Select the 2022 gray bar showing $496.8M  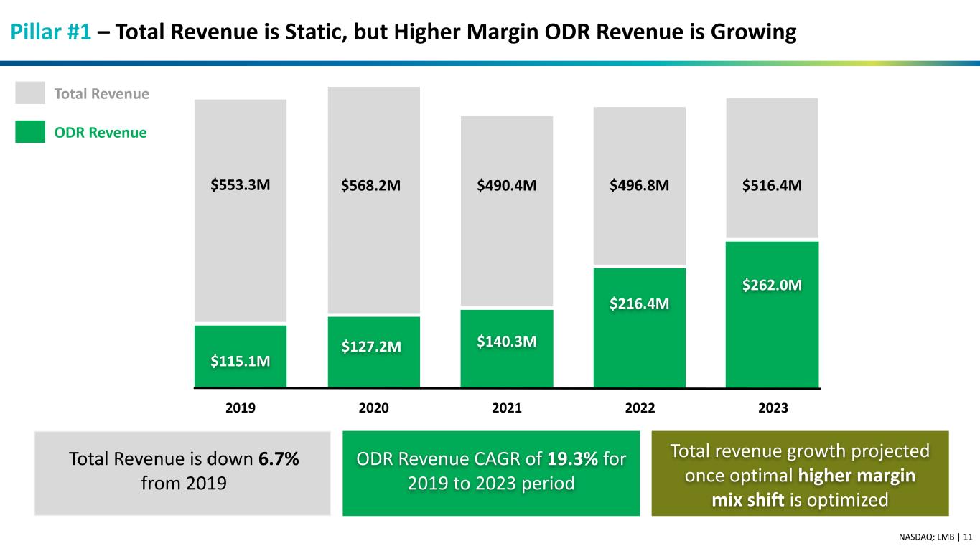[x=639, y=187]
